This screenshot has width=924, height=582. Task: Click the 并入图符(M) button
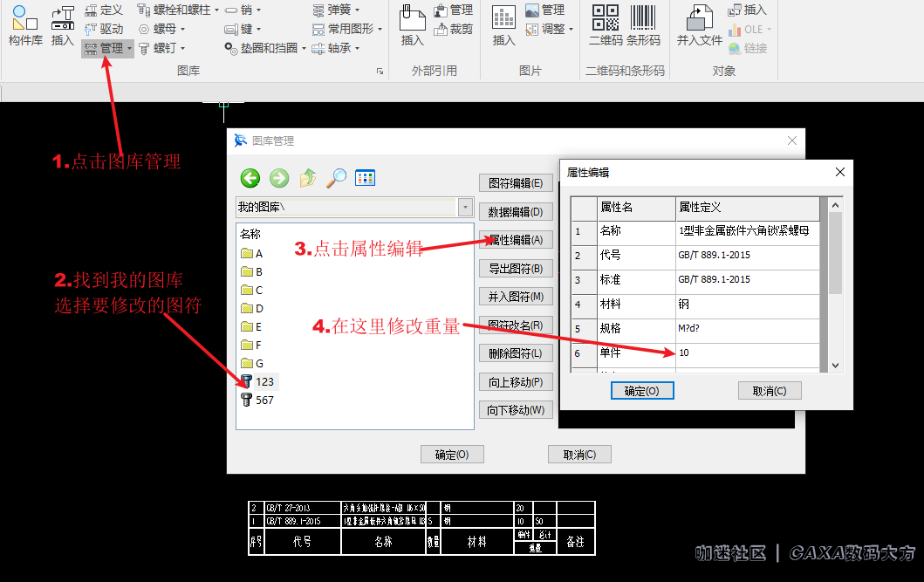(516, 297)
